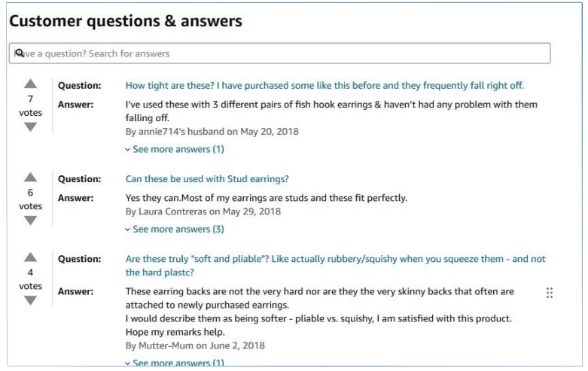588x371 pixels.
Task: Click the '7 votes' count
Action: (x=30, y=105)
